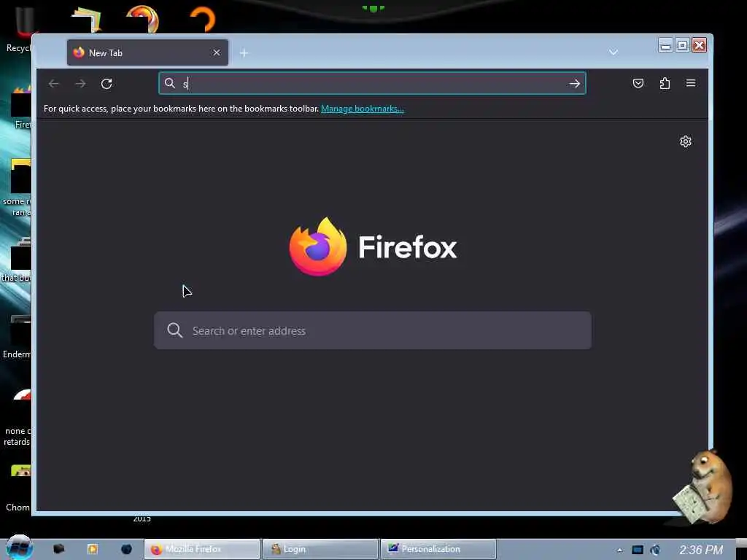Open the Windows Start orb
Viewport: 747px width, 560px height.
[x=19, y=548]
